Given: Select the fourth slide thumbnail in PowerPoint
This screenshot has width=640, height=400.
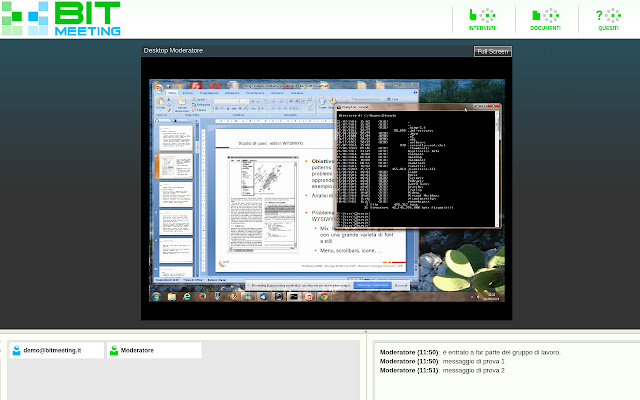Looking at the screenshot, I should [x=176, y=222].
